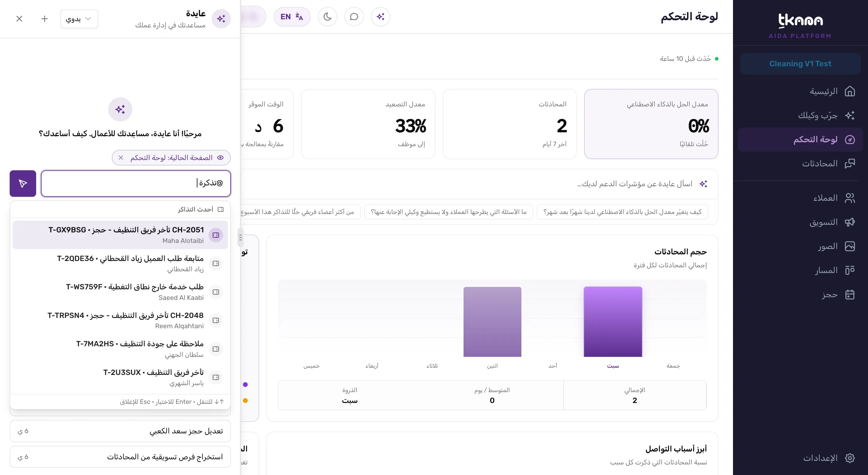Select ticket T-GX9BSG by Maha Alotaibi
This screenshot has width=868, height=475.
120,235
